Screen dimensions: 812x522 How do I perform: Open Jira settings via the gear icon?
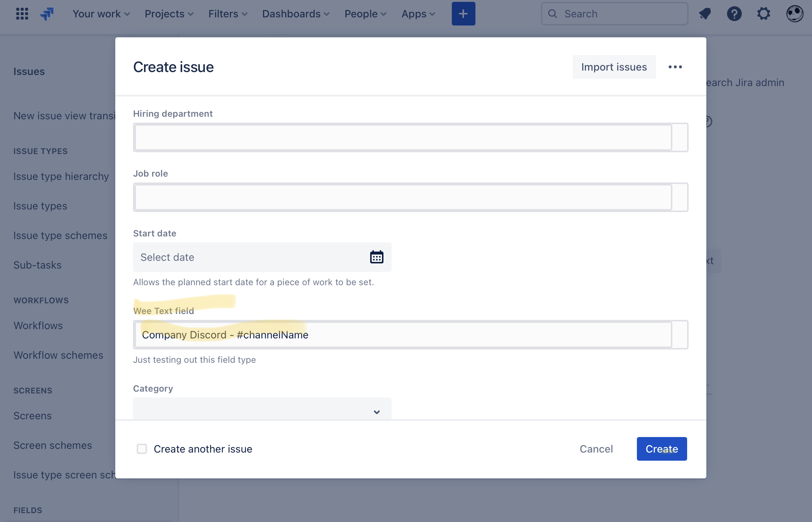click(x=763, y=14)
